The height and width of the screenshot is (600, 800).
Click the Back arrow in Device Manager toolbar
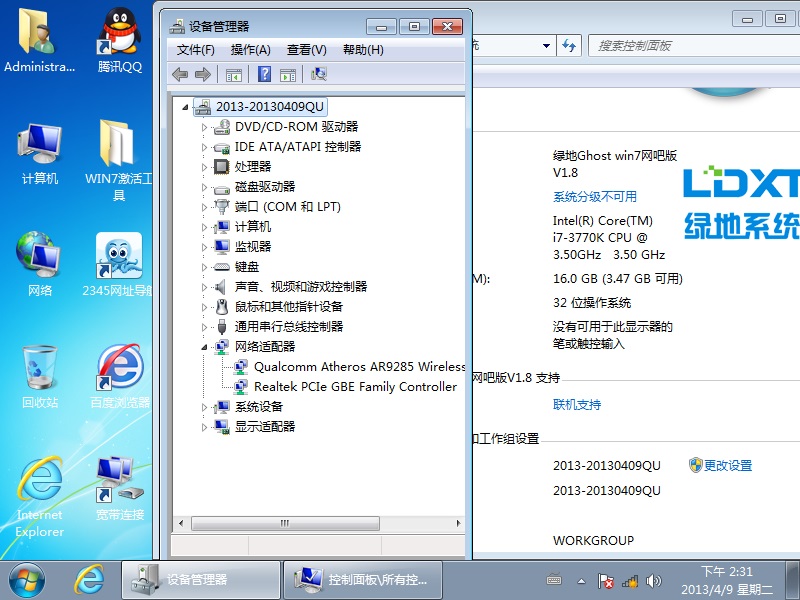pos(180,74)
